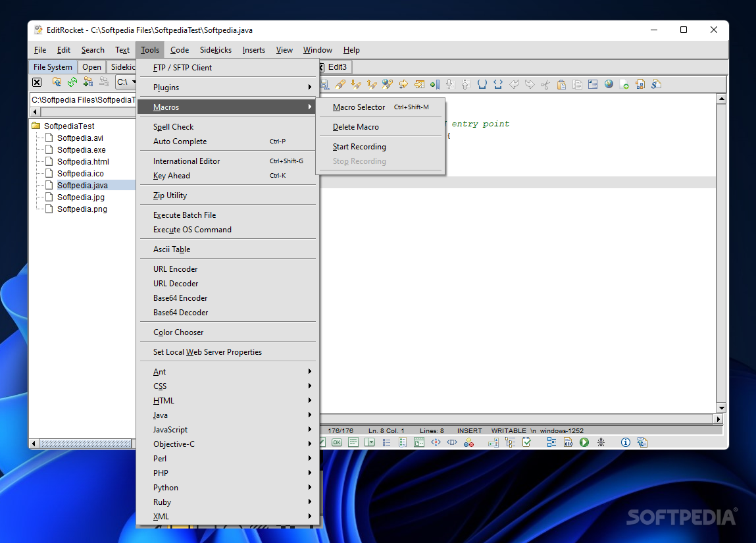This screenshot has width=756, height=543.
Task: Select Zip Utility menu entry
Action: tap(226, 195)
